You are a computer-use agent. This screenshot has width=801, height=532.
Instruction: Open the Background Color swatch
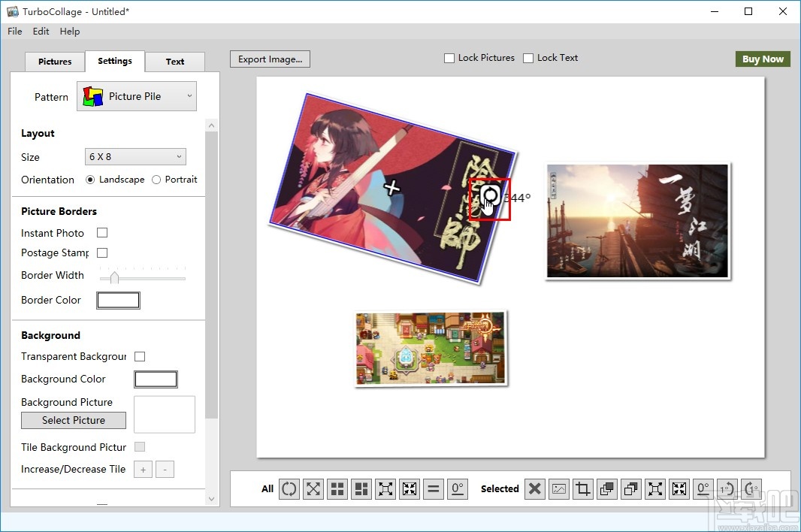[x=156, y=379]
